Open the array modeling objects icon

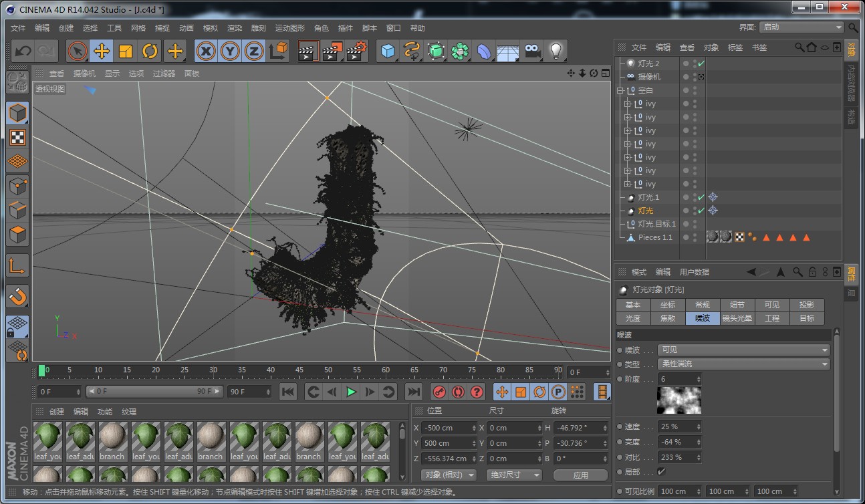click(x=460, y=51)
